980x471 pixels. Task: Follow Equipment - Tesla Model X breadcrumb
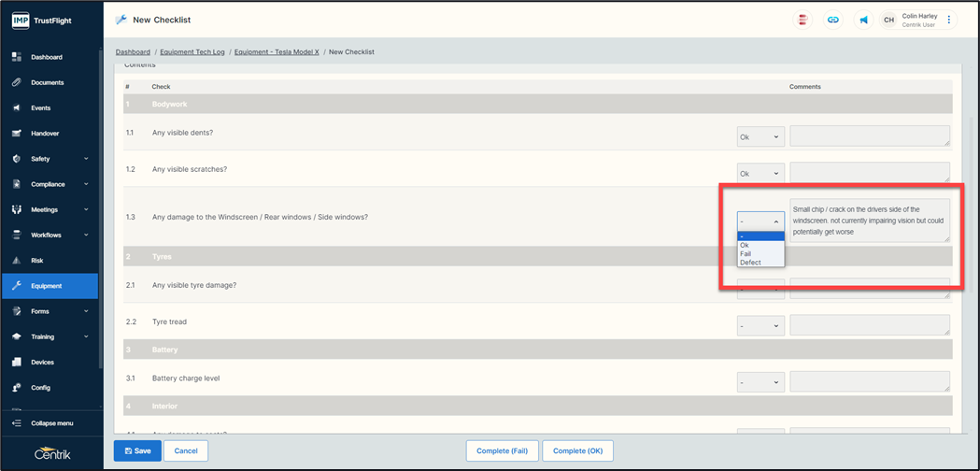(x=277, y=52)
